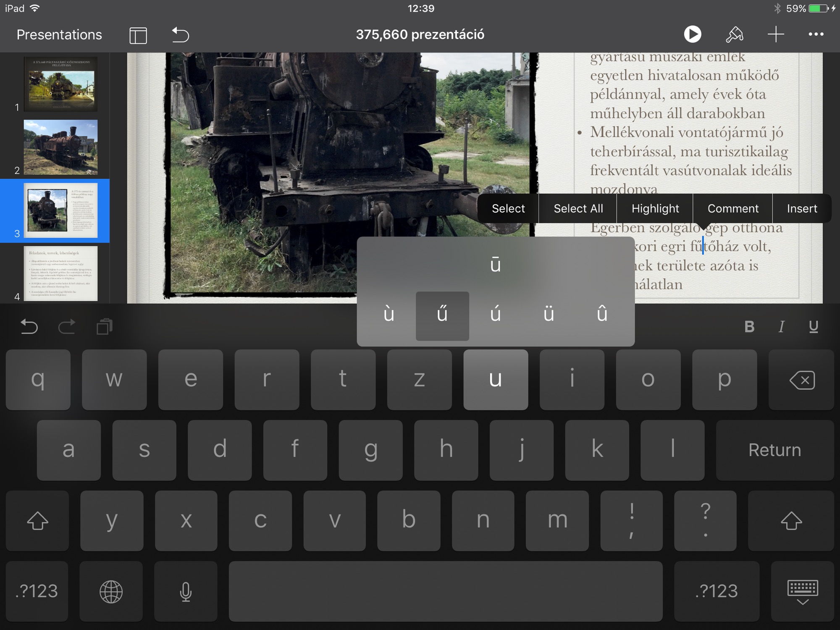This screenshot has height=630, width=840.
Task: Tap the keyboard bar redo icon
Action: pos(67,326)
